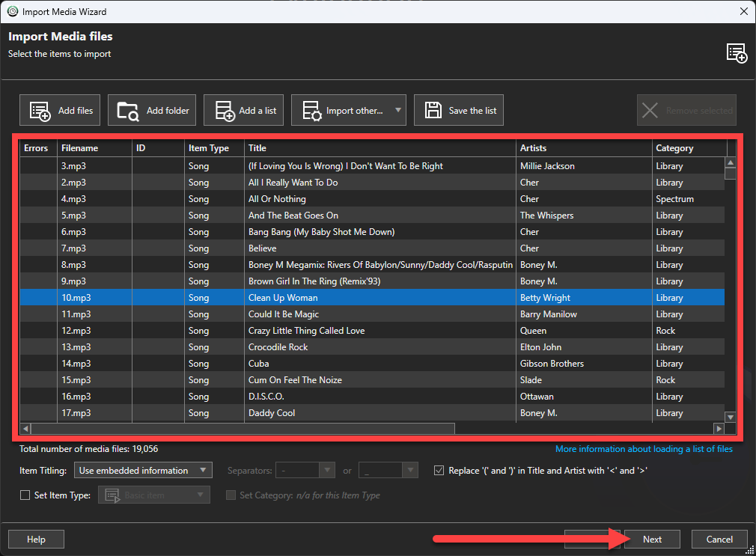756x556 pixels.
Task: Expand the Item Titling dropdown
Action: [x=143, y=471]
